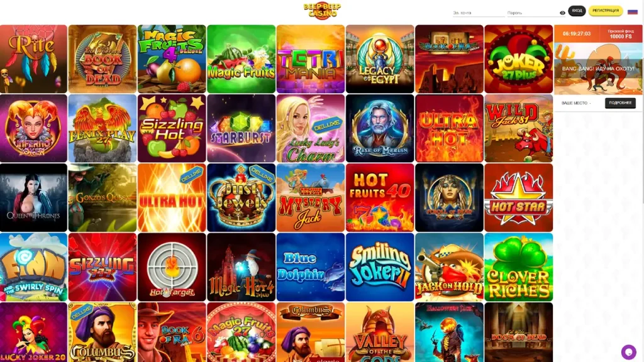
Task: Launch the Starburst slot game
Action: (241, 128)
